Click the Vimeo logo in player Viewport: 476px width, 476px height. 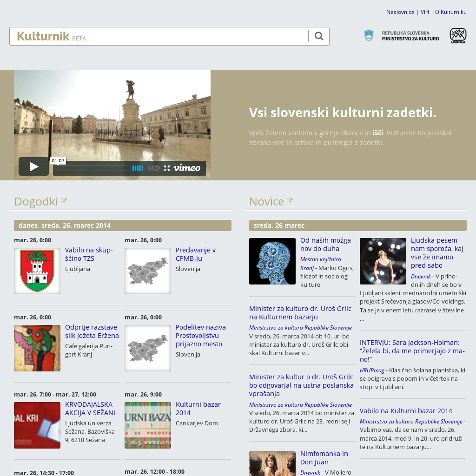point(187,168)
